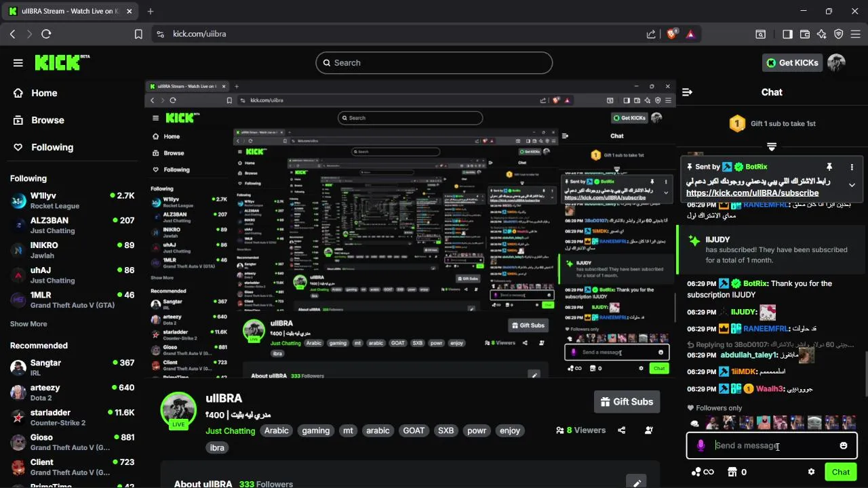Click the bookmark icon in the address bar
This screenshot has height=488, width=868.
tap(138, 34)
